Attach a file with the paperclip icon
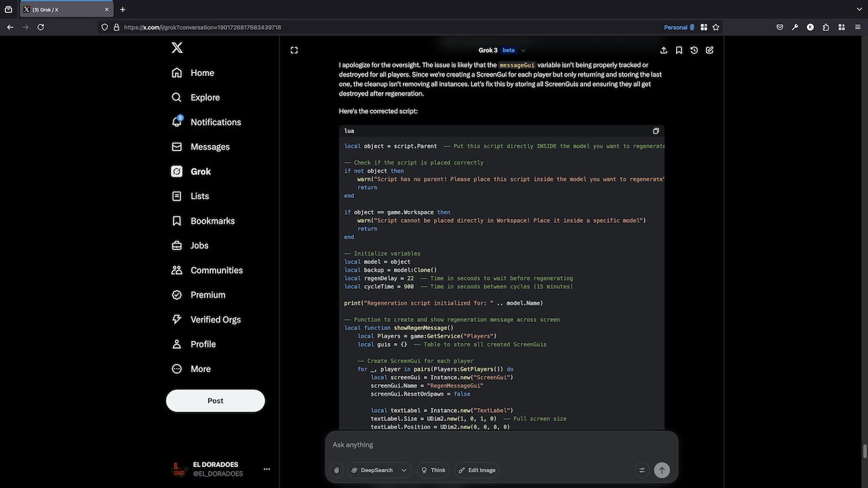The width and height of the screenshot is (868, 488). coord(336,470)
